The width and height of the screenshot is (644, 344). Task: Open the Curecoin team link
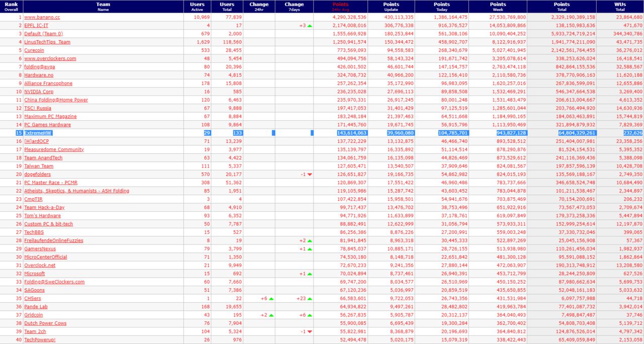pos(34,50)
